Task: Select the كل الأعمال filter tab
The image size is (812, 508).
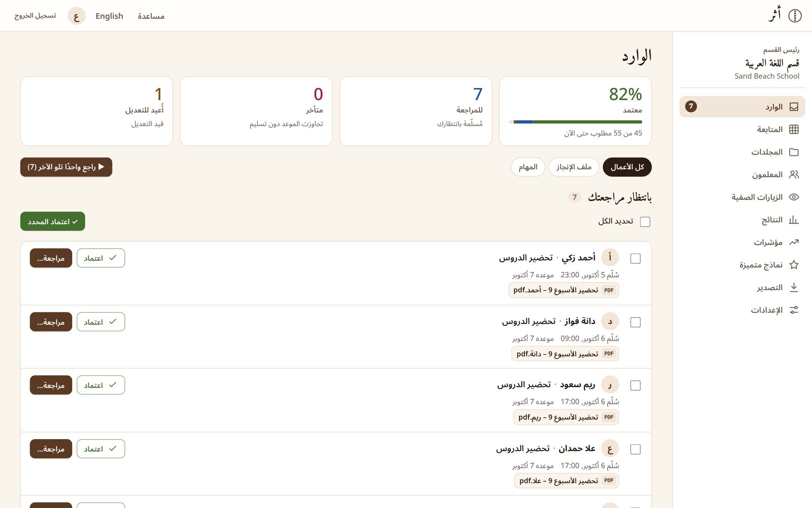Action: click(x=627, y=167)
